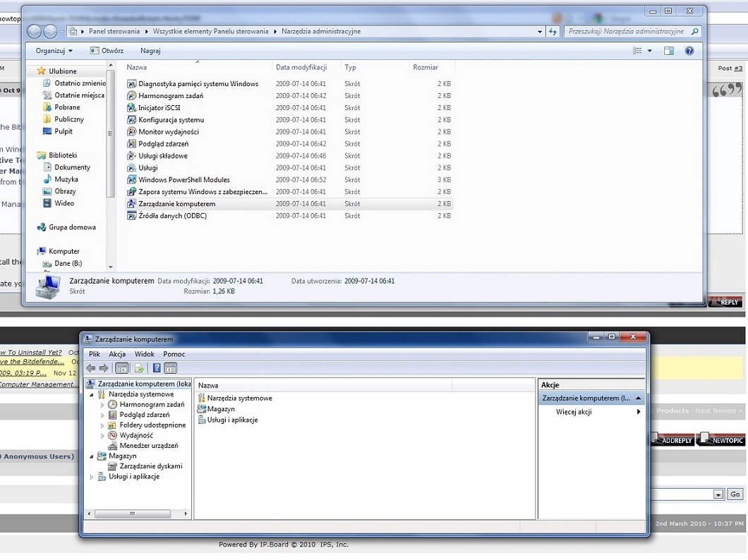This screenshot has width=748, height=560.
Task: Click the ADDREPLY button on forum page
Action: click(672, 439)
